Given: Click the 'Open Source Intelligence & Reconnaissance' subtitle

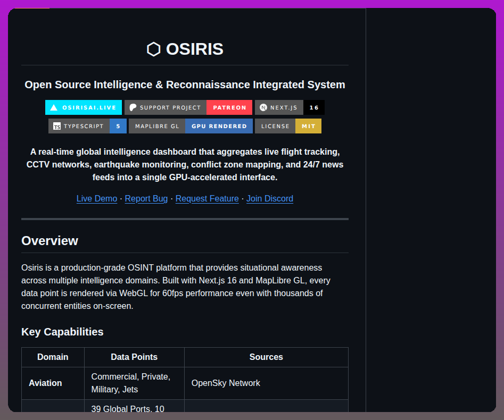Looking at the screenshot, I should coord(185,85).
